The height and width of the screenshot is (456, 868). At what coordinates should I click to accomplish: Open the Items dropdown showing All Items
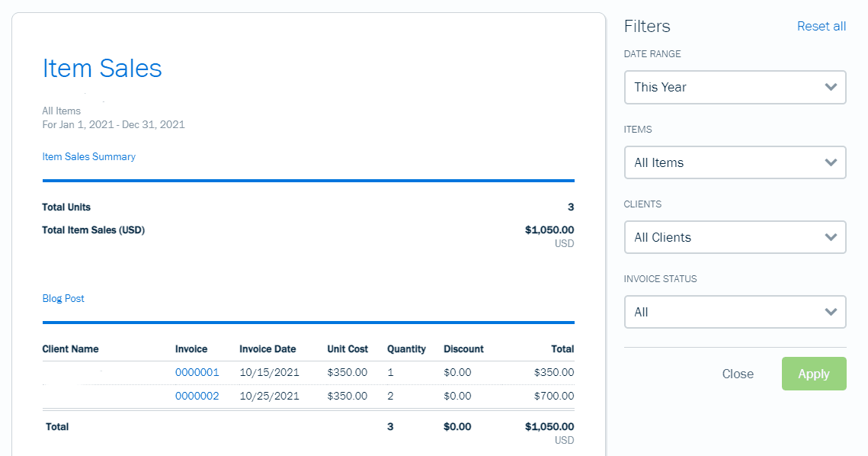(x=734, y=162)
